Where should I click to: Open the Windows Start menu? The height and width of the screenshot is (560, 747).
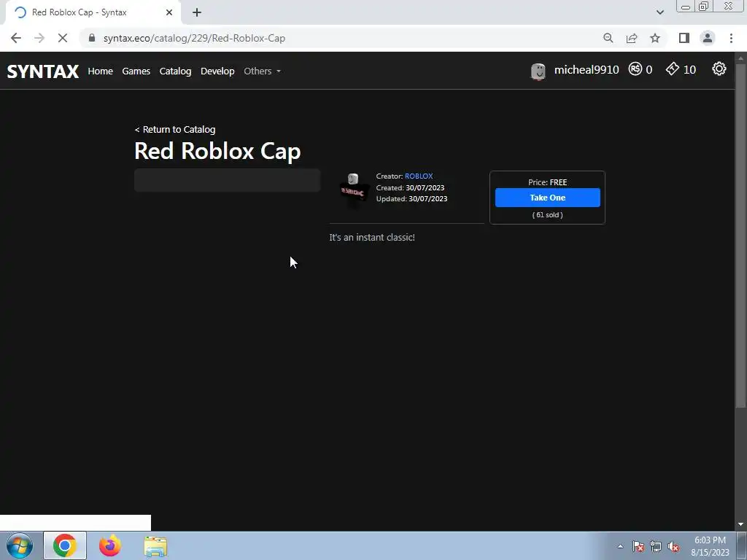click(20, 545)
